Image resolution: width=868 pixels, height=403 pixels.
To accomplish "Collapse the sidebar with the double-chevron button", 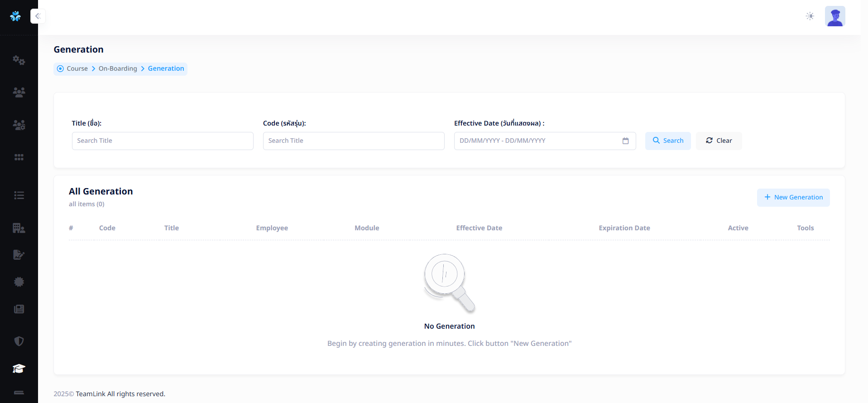I will point(38,16).
